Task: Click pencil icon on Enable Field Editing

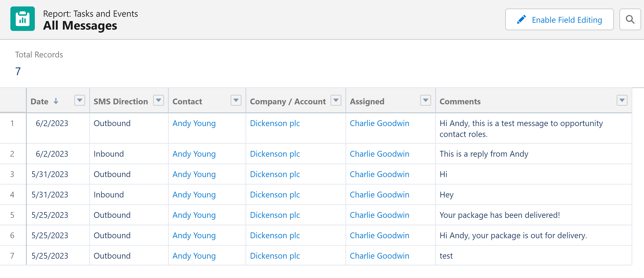Action: (521, 20)
